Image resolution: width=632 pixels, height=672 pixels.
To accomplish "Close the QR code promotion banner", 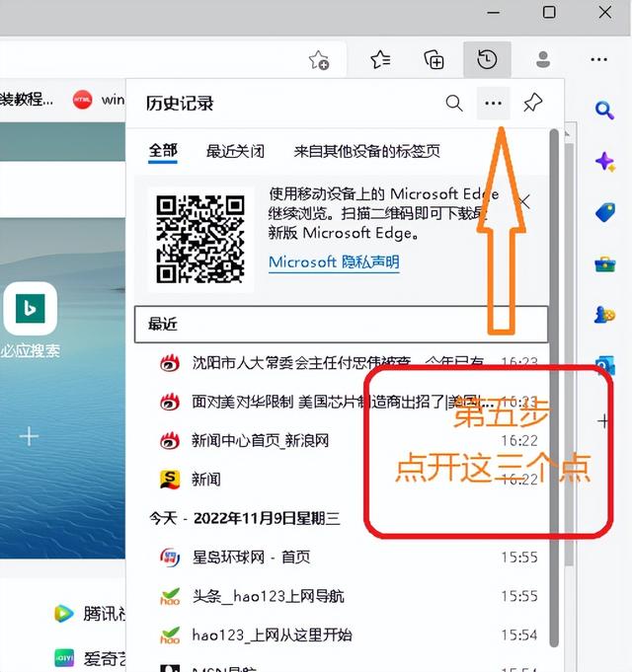I will (x=524, y=201).
